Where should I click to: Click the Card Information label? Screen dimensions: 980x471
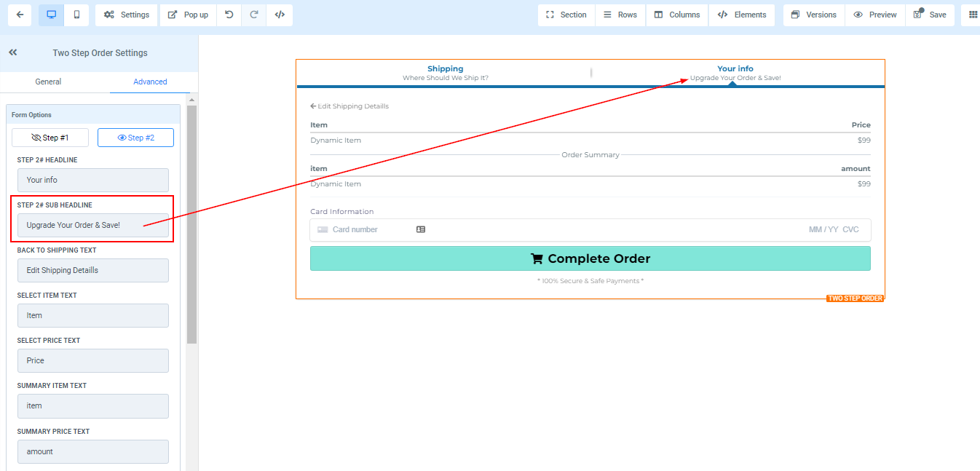pyautogui.click(x=341, y=212)
